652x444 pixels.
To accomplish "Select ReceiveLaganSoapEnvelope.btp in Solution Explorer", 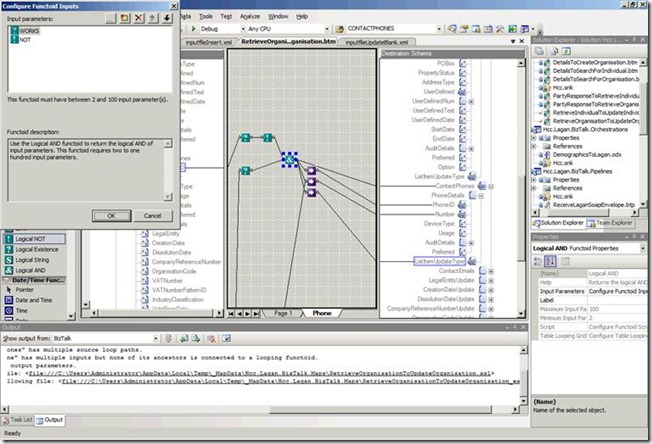I will (593, 205).
